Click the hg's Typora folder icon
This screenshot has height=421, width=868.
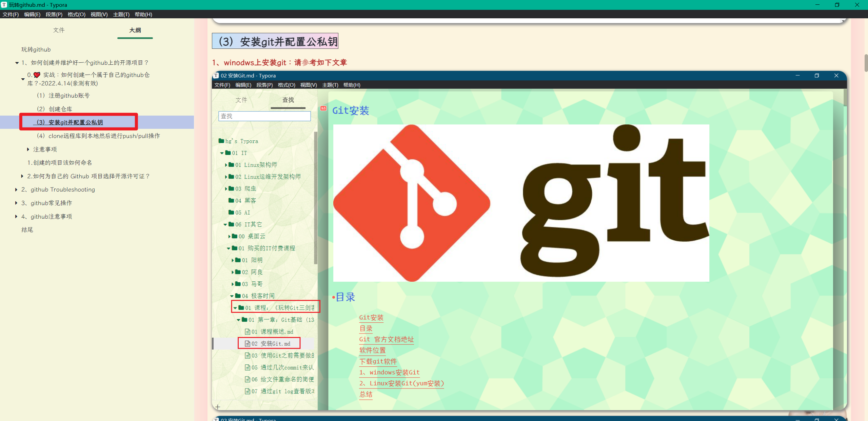tap(221, 141)
